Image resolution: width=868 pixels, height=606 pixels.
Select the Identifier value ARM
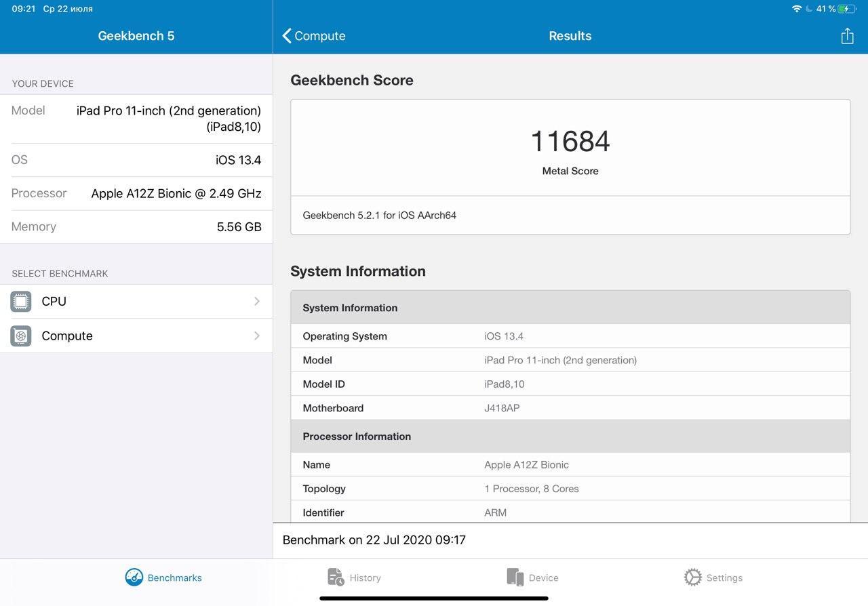pos(496,512)
